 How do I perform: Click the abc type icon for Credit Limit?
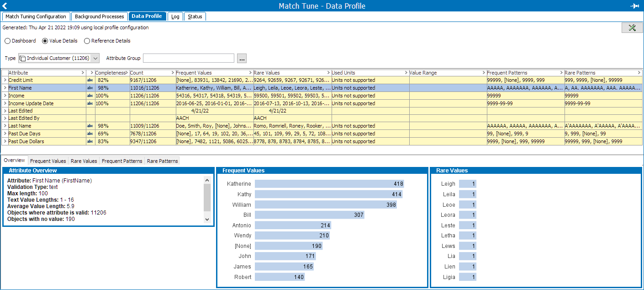[x=90, y=81]
